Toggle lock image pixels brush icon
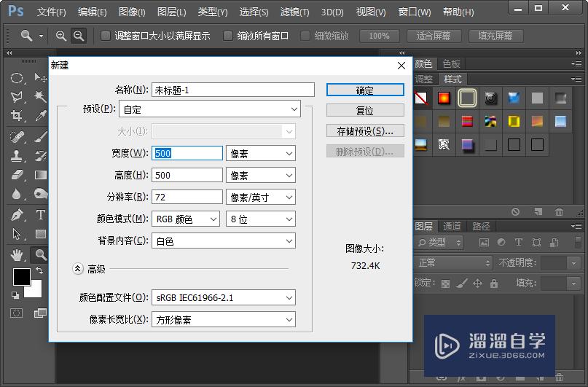588x387 pixels. [462, 284]
